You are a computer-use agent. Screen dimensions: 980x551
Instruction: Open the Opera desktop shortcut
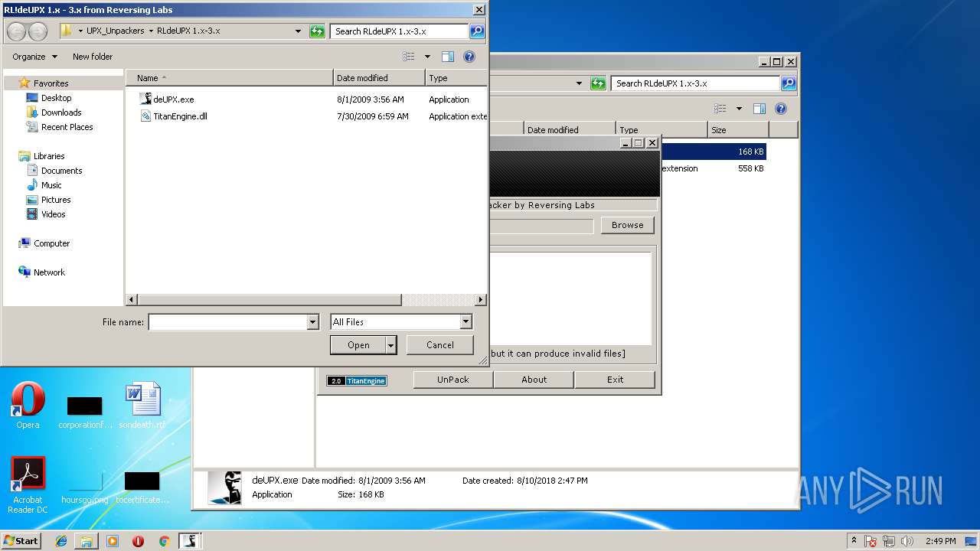28,405
